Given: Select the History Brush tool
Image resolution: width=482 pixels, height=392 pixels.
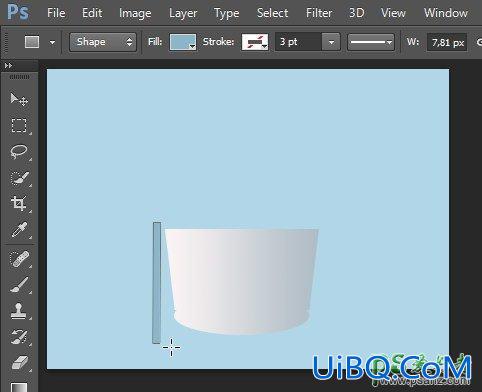Looking at the screenshot, I should pyautogui.click(x=19, y=337).
